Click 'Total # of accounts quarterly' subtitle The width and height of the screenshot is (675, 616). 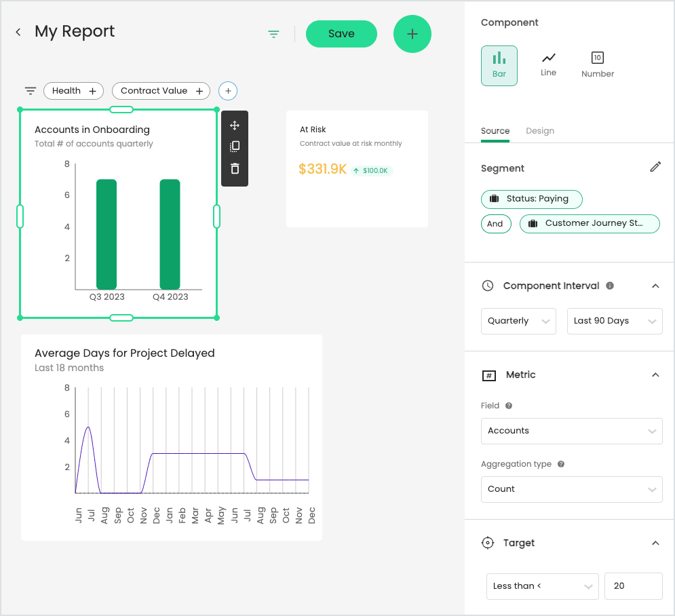[x=94, y=144]
